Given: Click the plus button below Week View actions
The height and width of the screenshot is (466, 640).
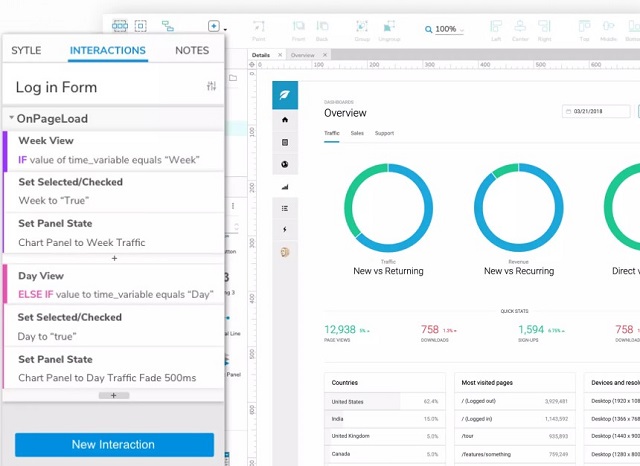Looking at the screenshot, I should tap(114, 258).
